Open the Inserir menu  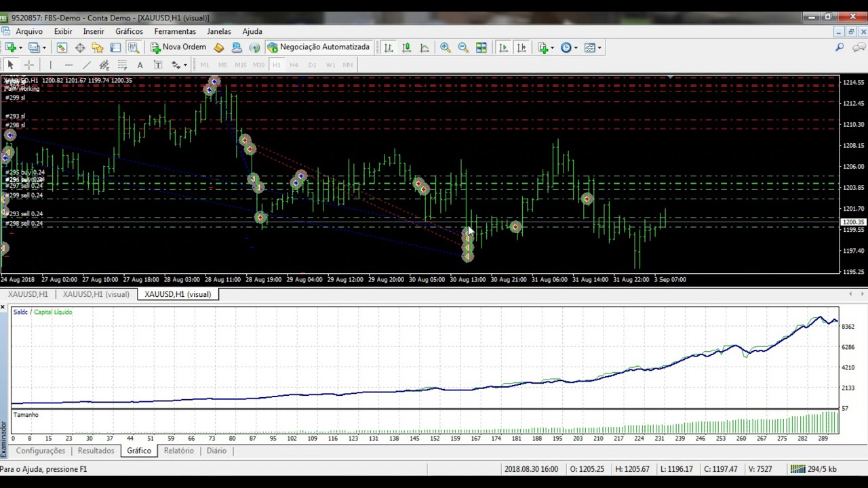tap(94, 31)
